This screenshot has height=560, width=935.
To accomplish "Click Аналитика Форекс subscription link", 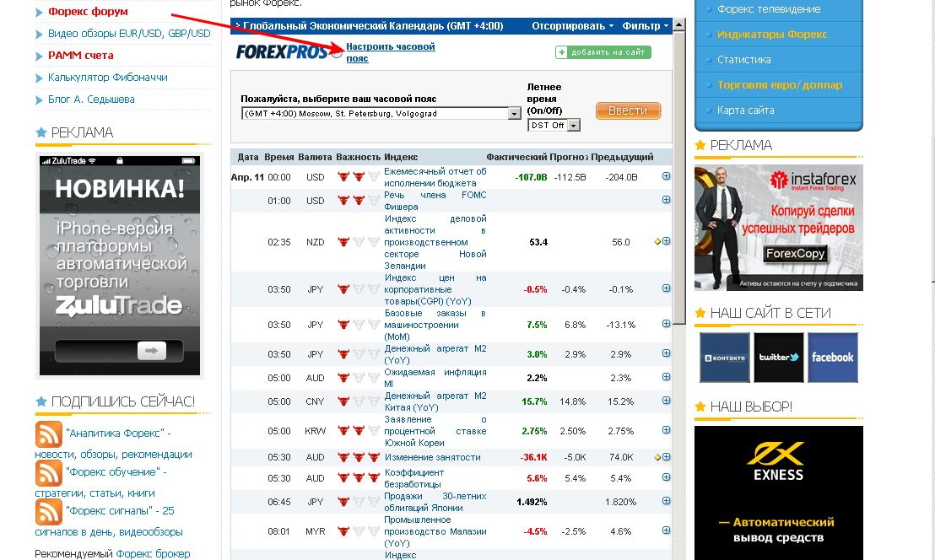I will 118,433.
